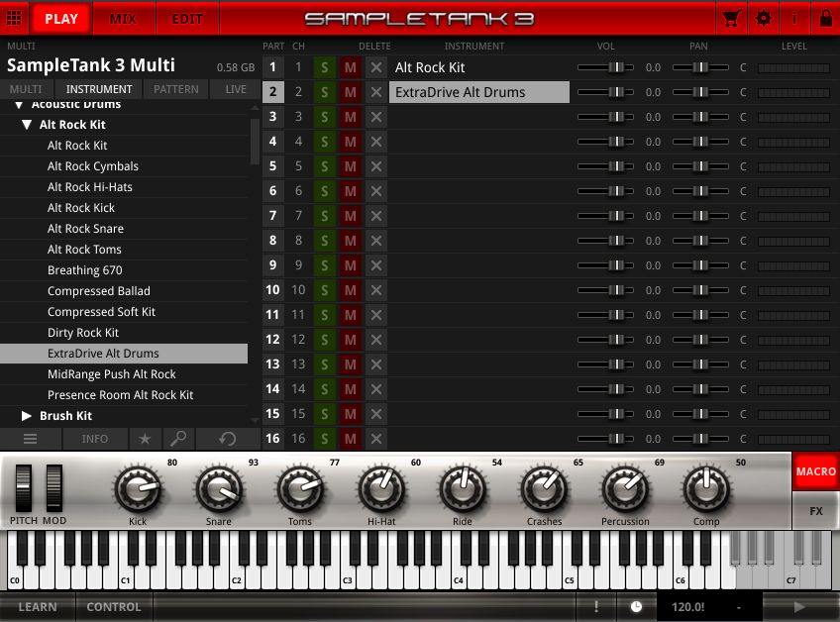Click the MACRO button

tap(815, 471)
